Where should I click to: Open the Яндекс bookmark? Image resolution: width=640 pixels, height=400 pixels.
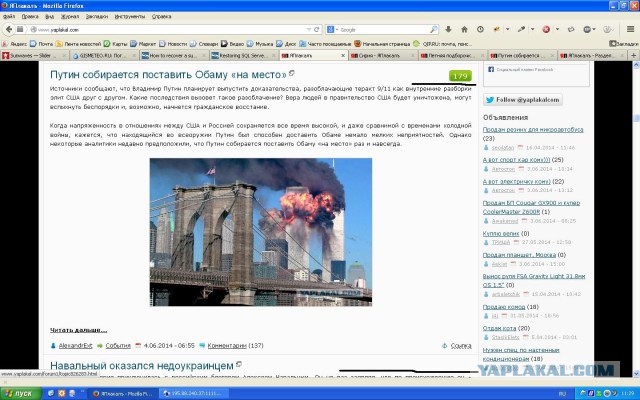15,44
